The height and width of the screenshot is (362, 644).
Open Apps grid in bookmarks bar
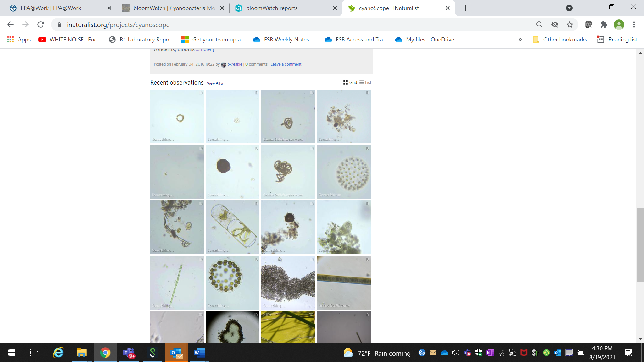point(19,40)
